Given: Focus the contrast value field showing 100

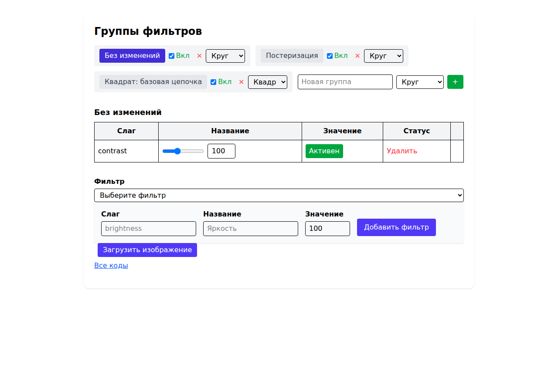Looking at the screenshot, I should (x=221, y=151).
